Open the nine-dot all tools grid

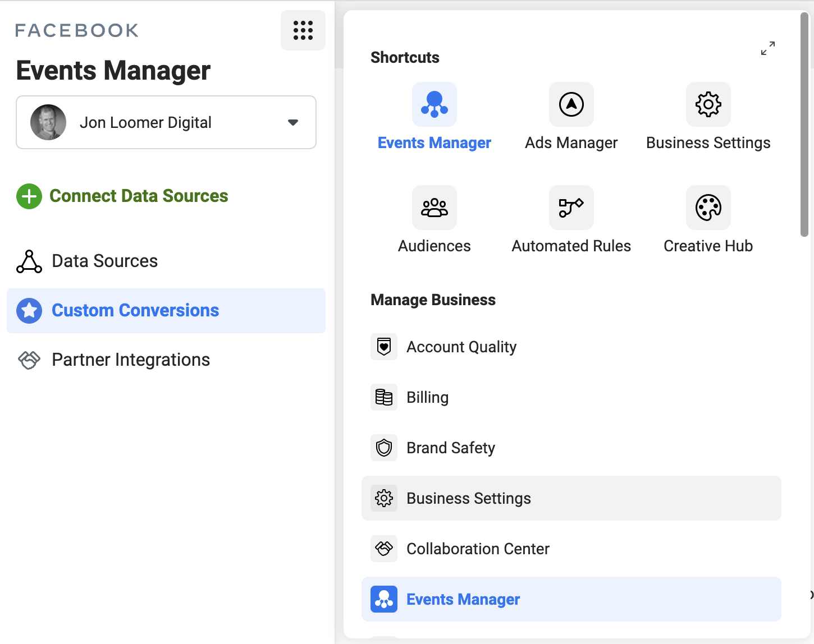303,30
